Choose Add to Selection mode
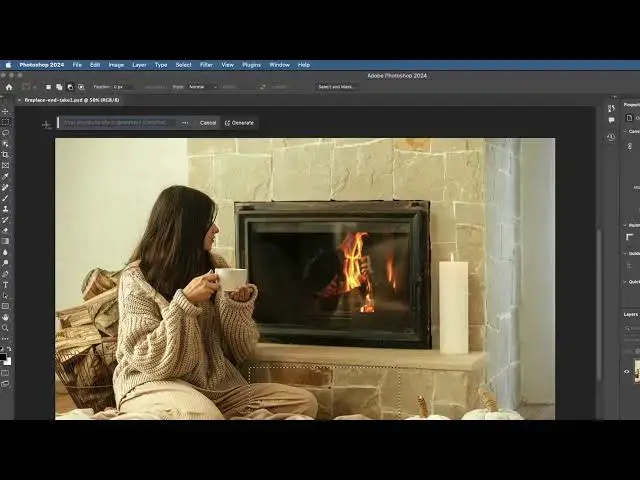Viewport: 640px width, 480px height. point(59,87)
